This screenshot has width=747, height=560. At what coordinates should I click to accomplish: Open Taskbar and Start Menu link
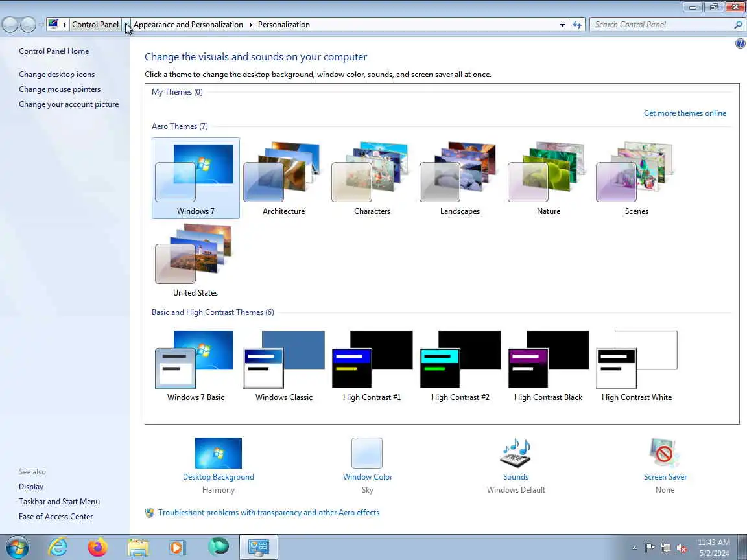(x=59, y=502)
